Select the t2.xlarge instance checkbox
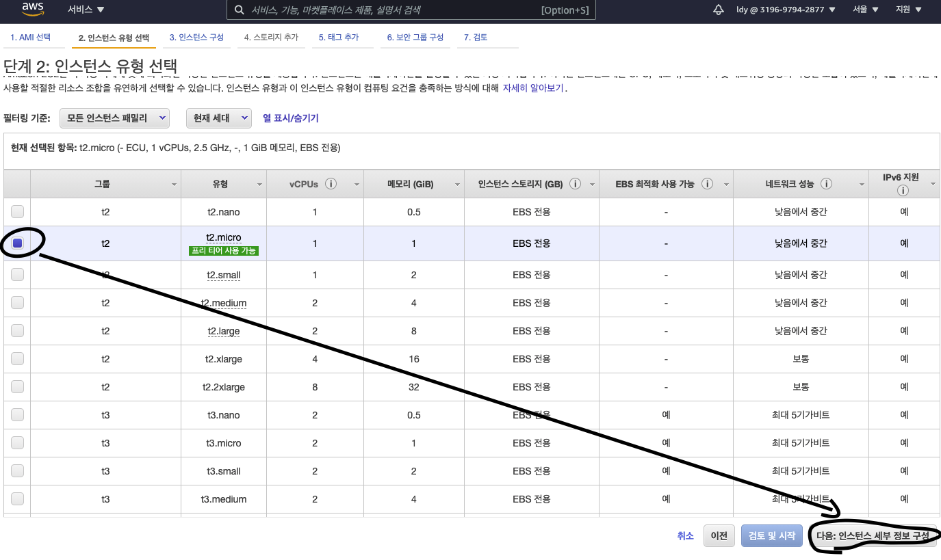 pyautogui.click(x=18, y=358)
